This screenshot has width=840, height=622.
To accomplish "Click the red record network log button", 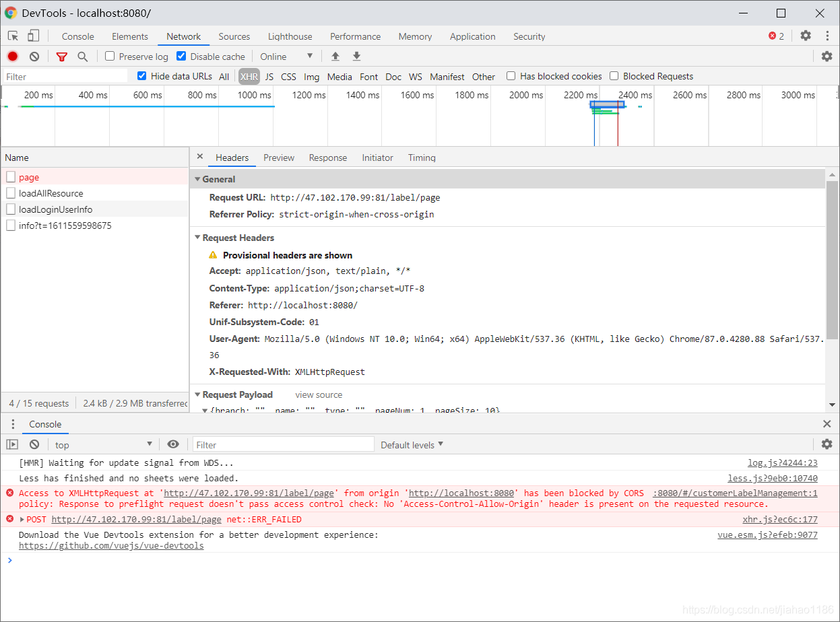I will 13,57.
